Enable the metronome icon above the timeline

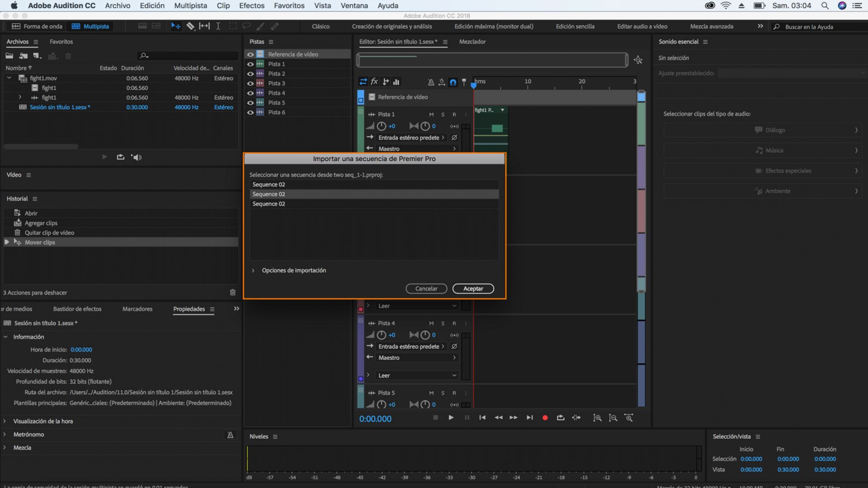click(x=430, y=82)
